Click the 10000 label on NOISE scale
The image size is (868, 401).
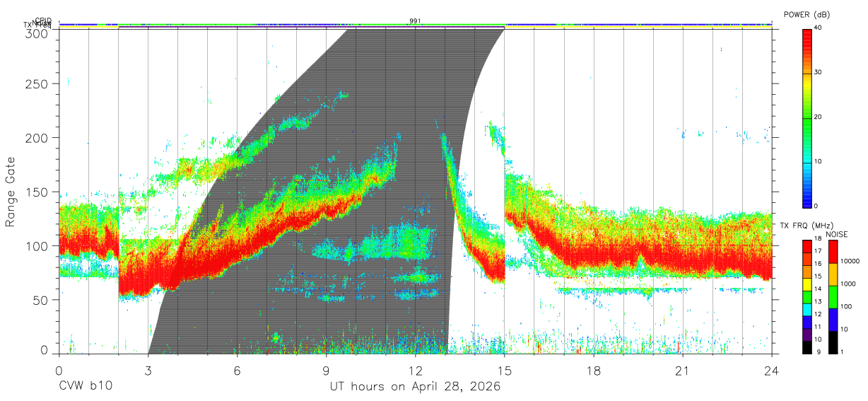pyautogui.click(x=850, y=261)
